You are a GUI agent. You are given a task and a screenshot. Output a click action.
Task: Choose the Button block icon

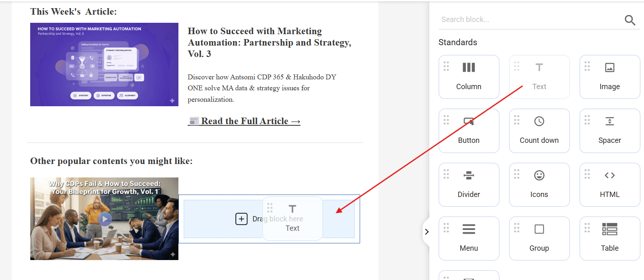click(468, 121)
